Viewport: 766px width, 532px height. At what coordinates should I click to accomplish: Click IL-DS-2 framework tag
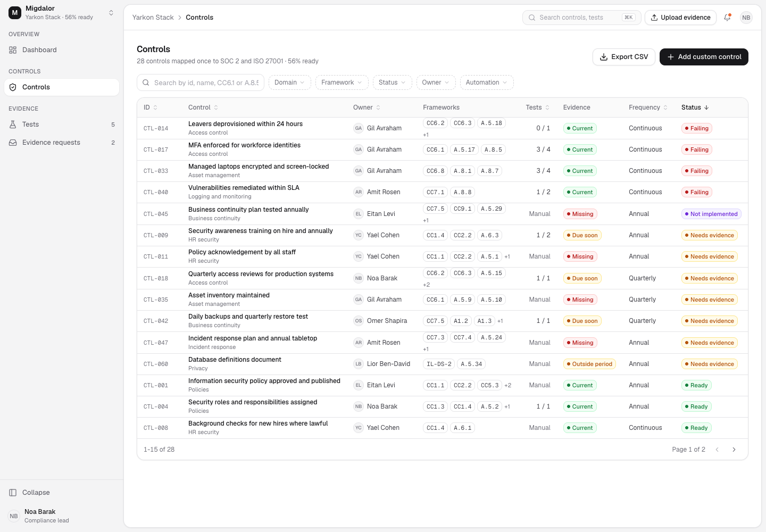pos(439,364)
